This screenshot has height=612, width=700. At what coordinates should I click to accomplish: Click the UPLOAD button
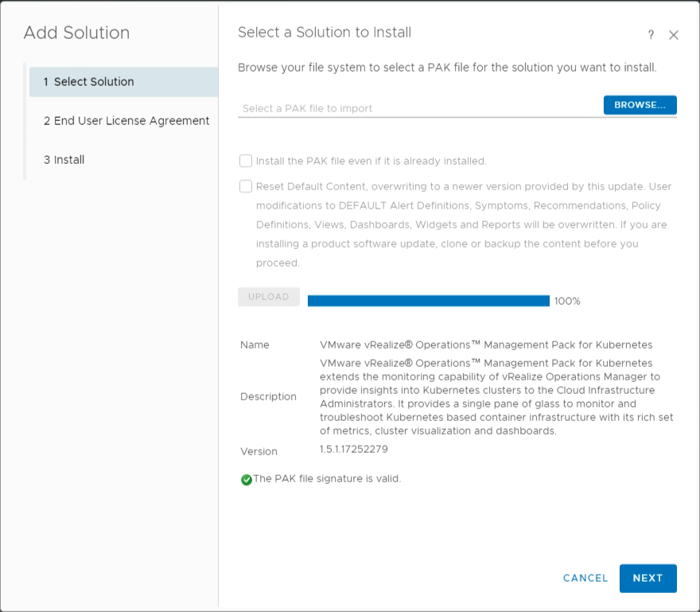(269, 297)
